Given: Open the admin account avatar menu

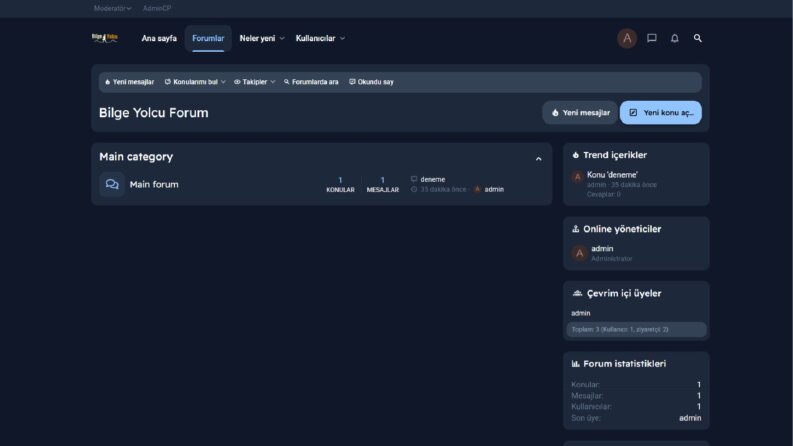Looking at the screenshot, I should 627,38.
